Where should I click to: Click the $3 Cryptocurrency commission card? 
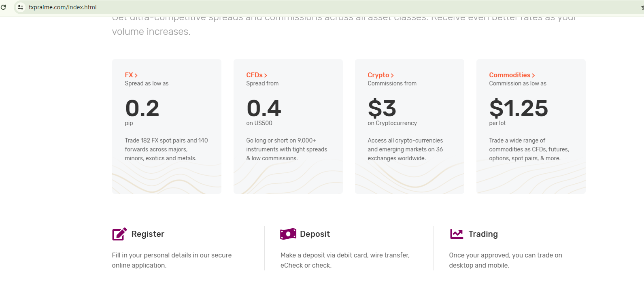coord(409,126)
